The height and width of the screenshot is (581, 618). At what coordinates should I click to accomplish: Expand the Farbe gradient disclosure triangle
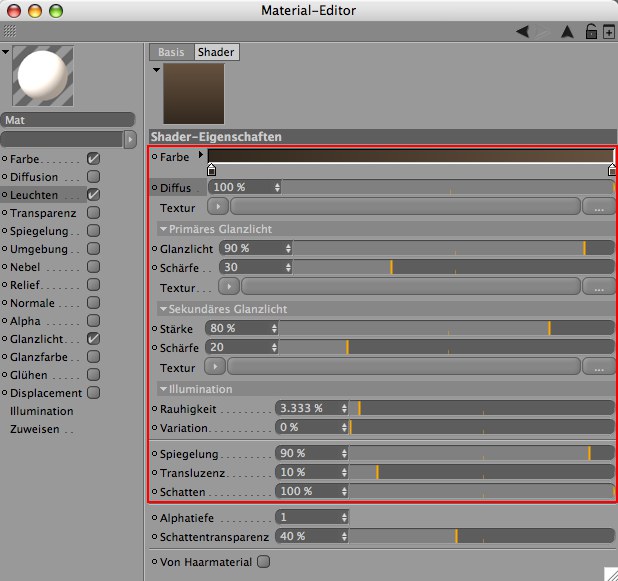[200, 156]
